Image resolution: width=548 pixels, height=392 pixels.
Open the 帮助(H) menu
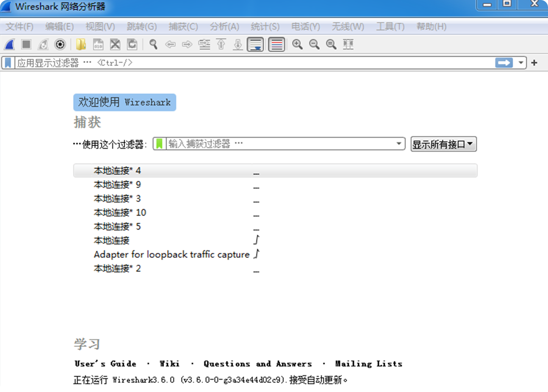point(431,27)
